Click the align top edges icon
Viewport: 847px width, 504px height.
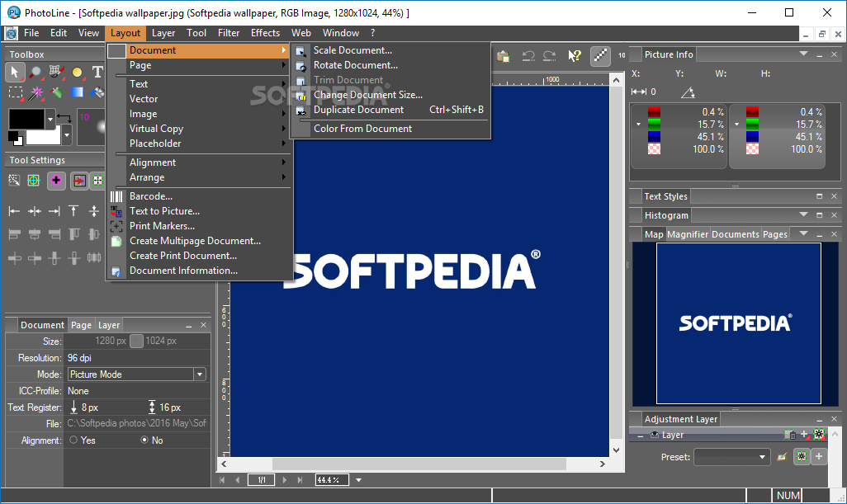pos(74,211)
